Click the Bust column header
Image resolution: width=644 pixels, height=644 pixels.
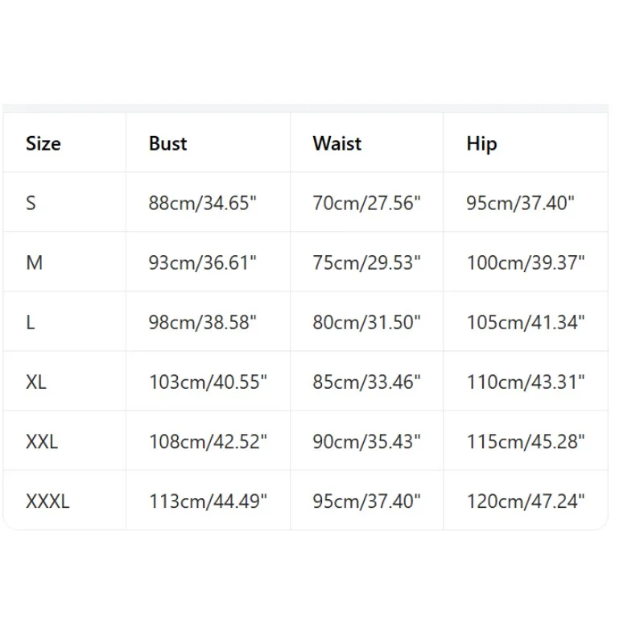click(167, 144)
